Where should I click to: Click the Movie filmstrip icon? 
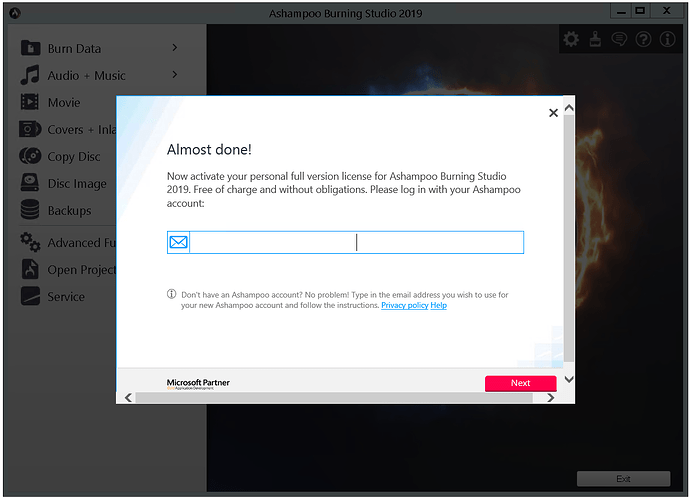click(x=30, y=102)
